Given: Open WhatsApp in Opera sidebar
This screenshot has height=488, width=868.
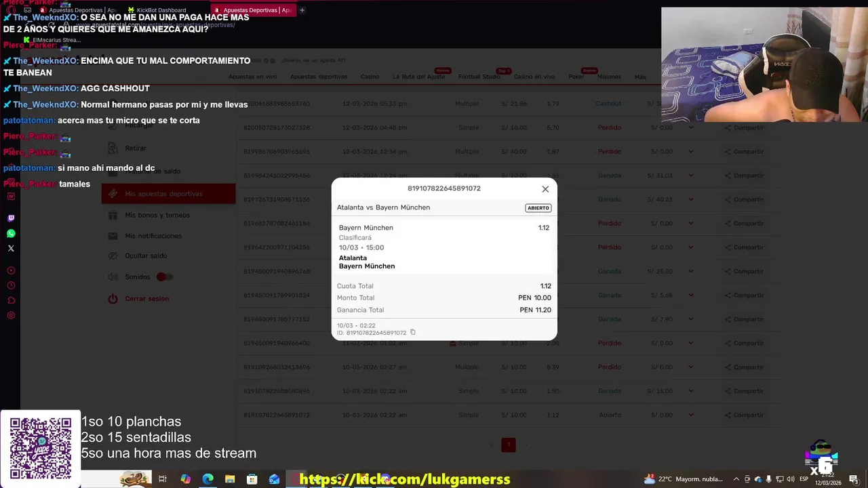Looking at the screenshot, I should click(11, 233).
